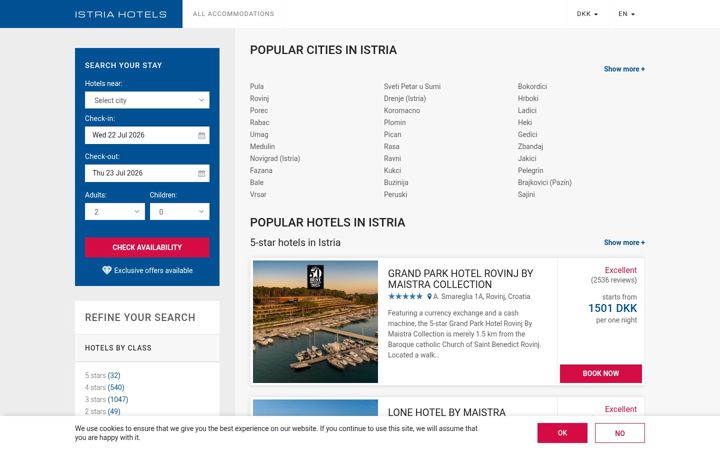This screenshot has width=720, height=450.
Task: Click the 50 Best badge on hotel photo
Action: point(315,277)
